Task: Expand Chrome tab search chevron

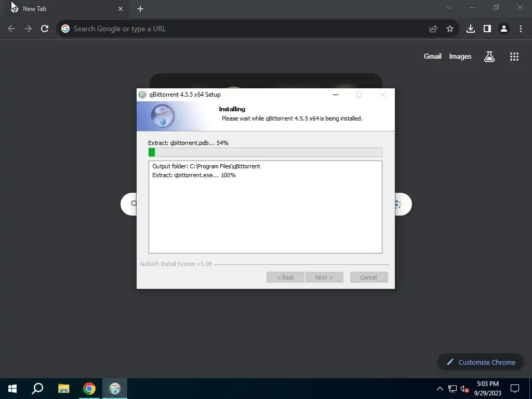Action: point(448,7)
